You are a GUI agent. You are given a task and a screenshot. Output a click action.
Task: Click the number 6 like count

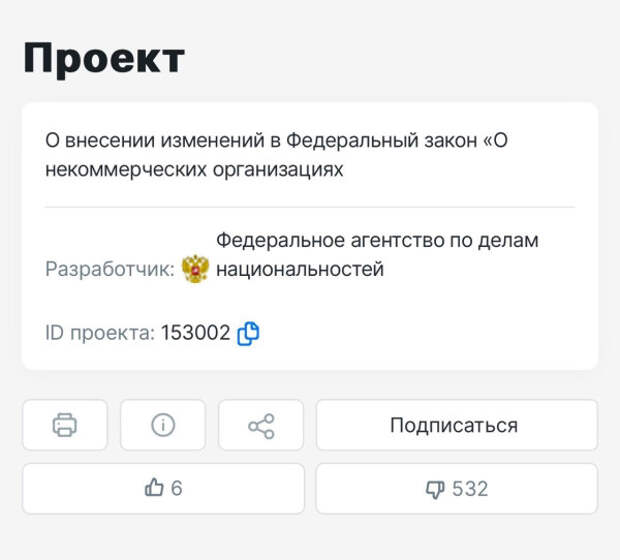[176, 488]
